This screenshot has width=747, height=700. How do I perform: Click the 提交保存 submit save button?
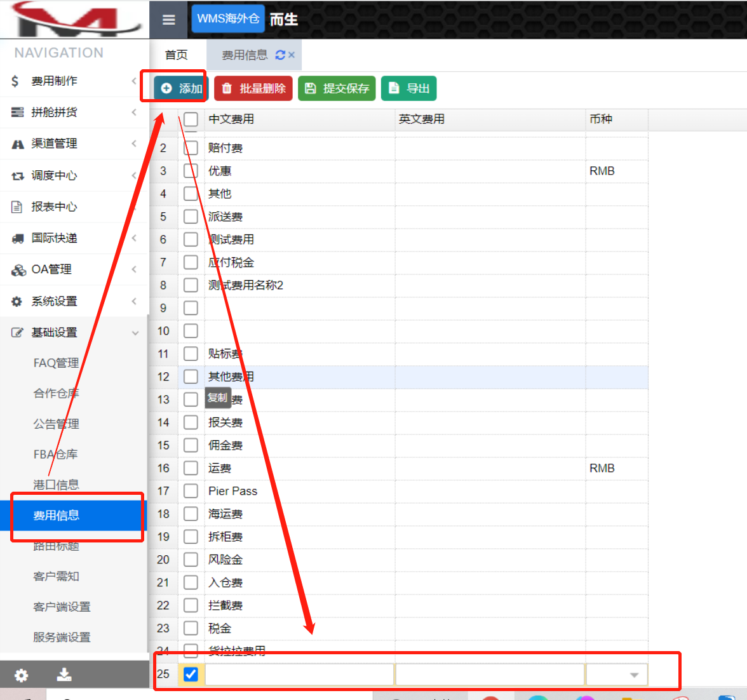pyautogui.click(x=337, y=88)
